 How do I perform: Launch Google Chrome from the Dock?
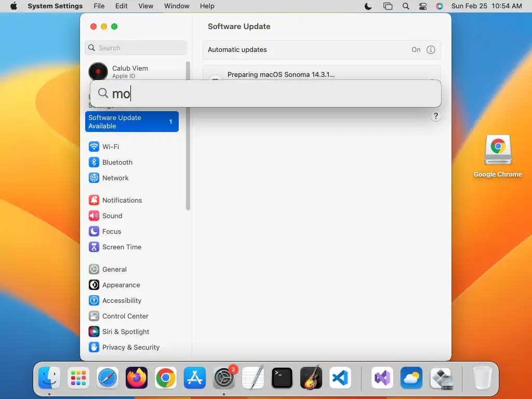click(166, 378)
